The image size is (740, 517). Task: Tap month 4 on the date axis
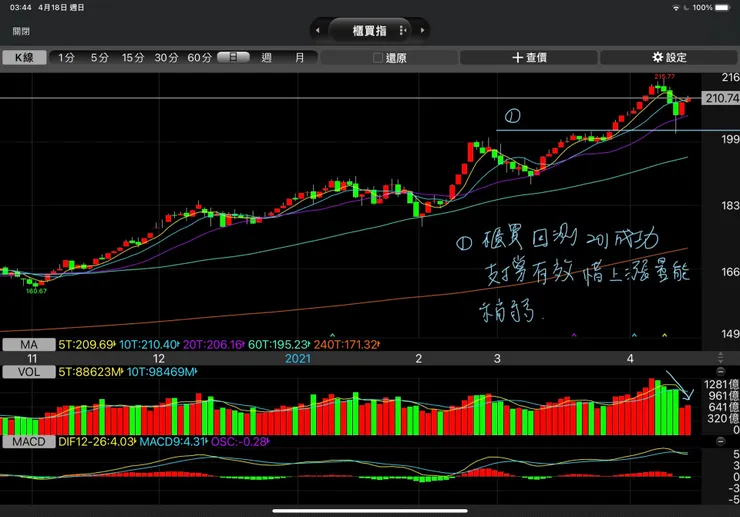pos(630,359)
